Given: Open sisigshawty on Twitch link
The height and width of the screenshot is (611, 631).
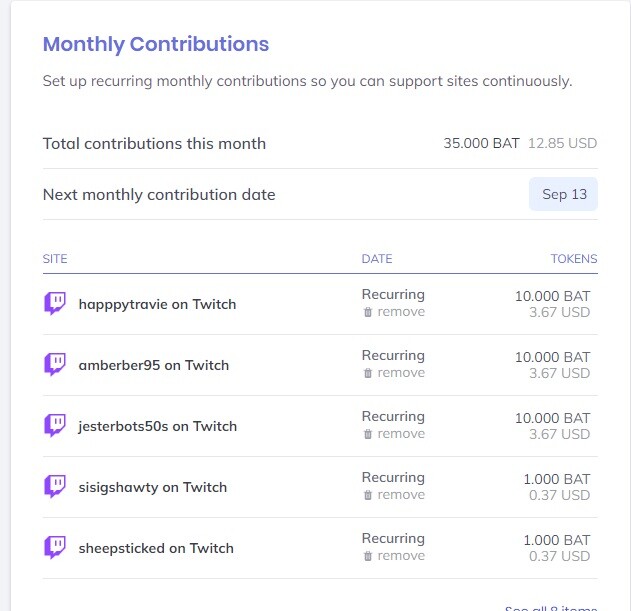Looking at the screenshot, I should click(153, 487).
